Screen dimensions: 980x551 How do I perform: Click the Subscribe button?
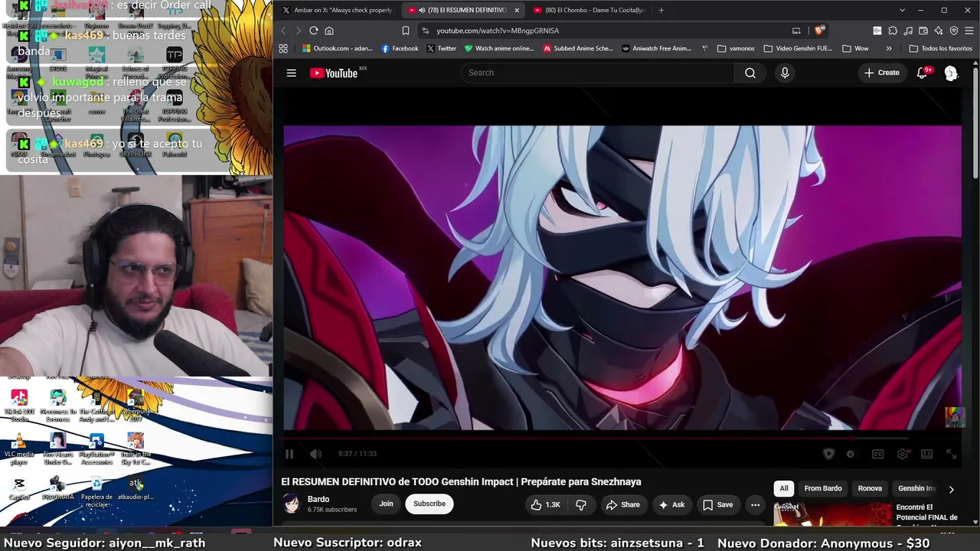tap(430, 504)
